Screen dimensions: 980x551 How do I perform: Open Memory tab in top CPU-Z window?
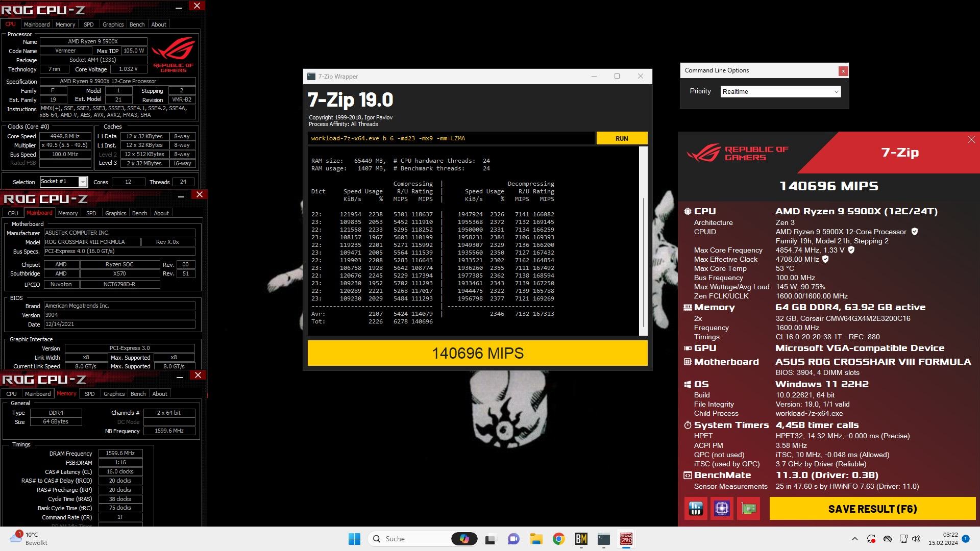click(65, 24)
